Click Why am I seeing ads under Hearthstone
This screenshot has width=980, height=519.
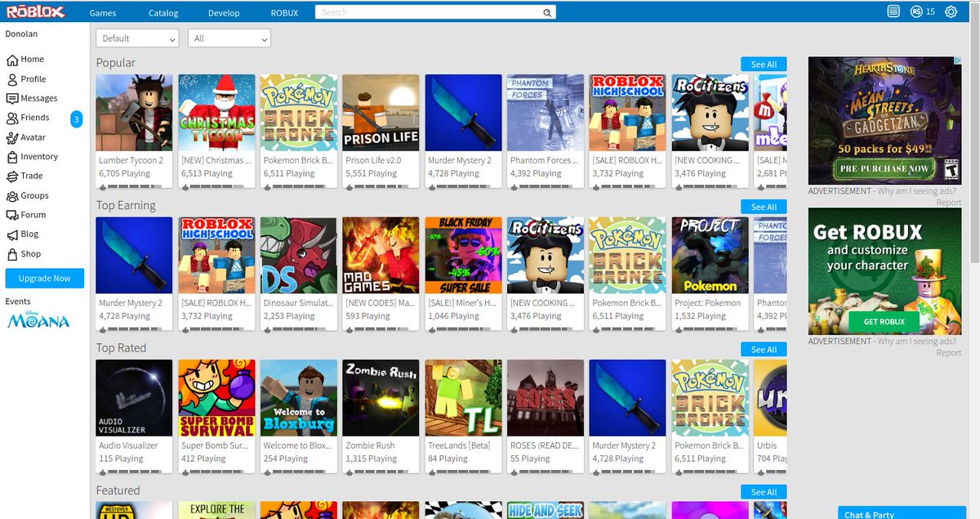pyautogui.click(x=916, y=191)
